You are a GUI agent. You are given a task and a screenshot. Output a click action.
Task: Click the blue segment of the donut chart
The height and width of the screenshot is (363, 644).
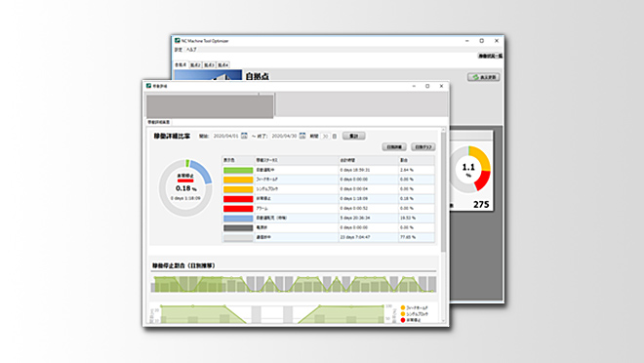[203, 171]
